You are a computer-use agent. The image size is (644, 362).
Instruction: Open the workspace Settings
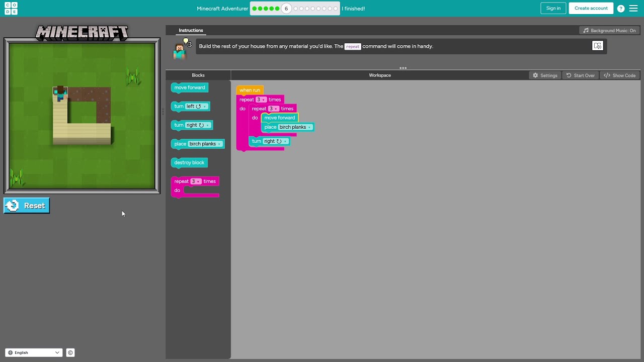545,75
